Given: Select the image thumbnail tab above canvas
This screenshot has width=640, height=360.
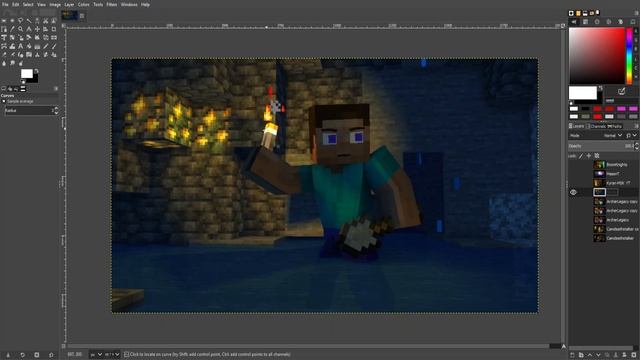Looking at the screenshot, I should coord(70,16).
